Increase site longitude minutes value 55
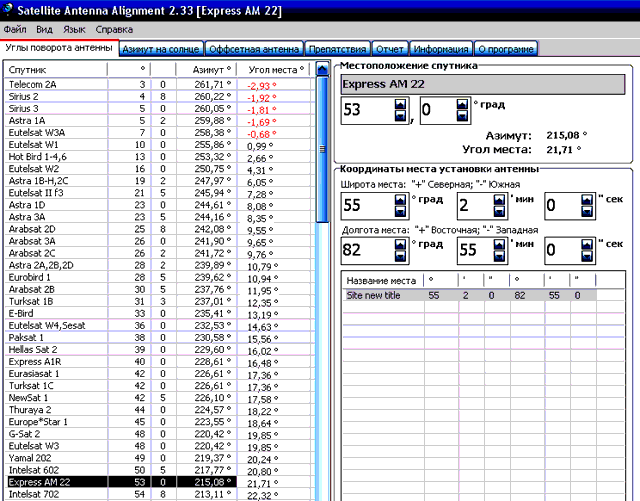Viewport: 640px width, 501px height. tap(500, 245)
